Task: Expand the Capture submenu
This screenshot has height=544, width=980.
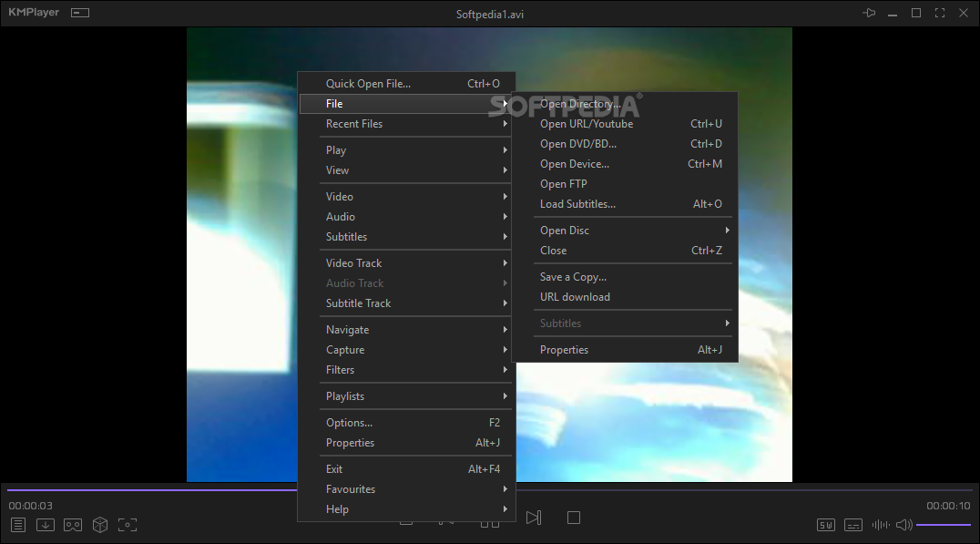Action: 406,350
